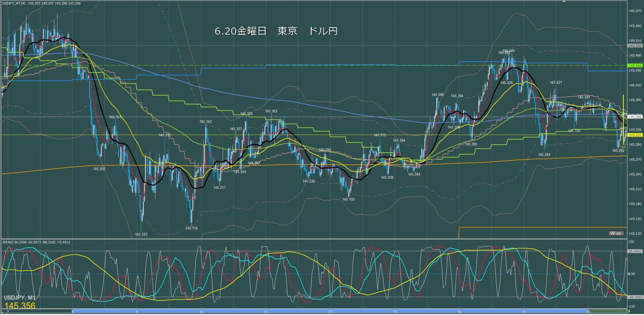The width and height of the screenshot is (644, 315).
Task: Click the 145.180 price axis label
Action: tap(635, 204)
